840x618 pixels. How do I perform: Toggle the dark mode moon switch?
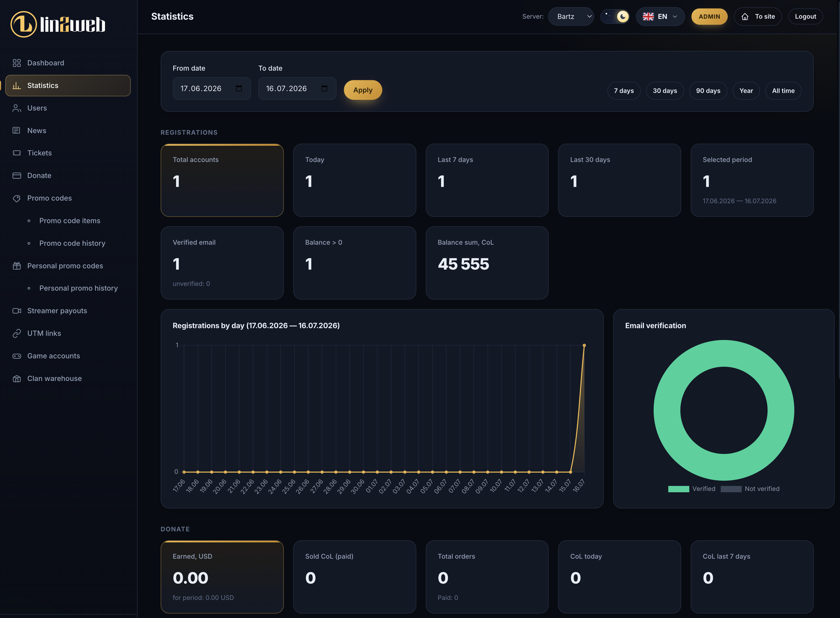pos(615,17)
